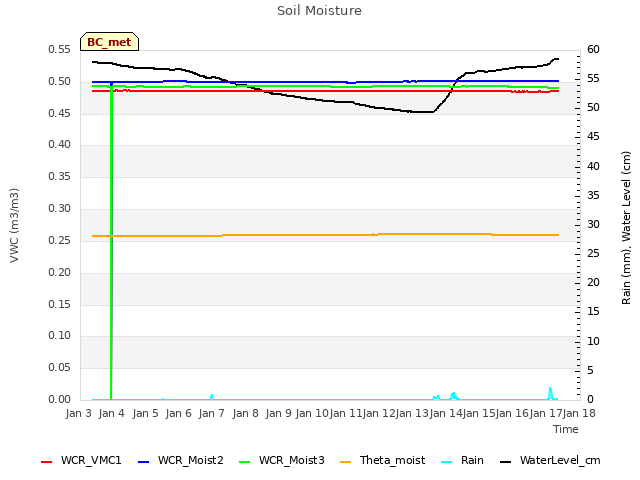Click the Jan 9 x-axis tick label
The height and width of the screenshot is (480, 640).
278,413
